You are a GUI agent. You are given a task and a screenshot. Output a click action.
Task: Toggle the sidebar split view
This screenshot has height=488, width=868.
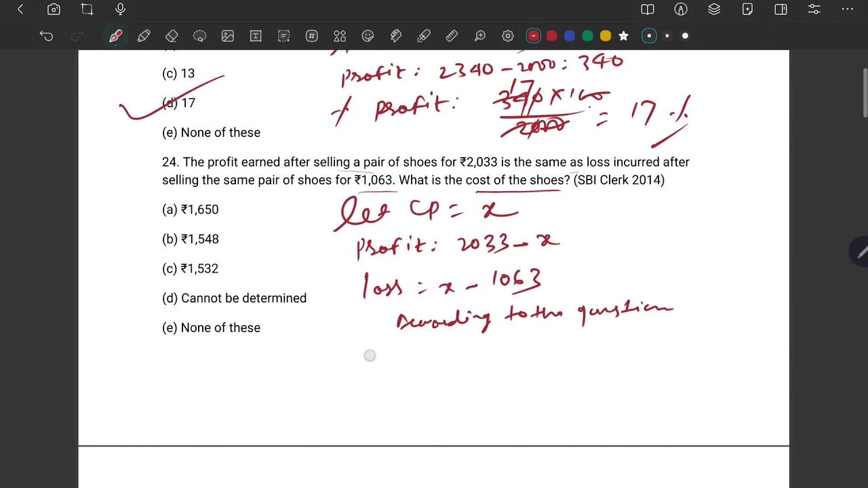[781, 9]
